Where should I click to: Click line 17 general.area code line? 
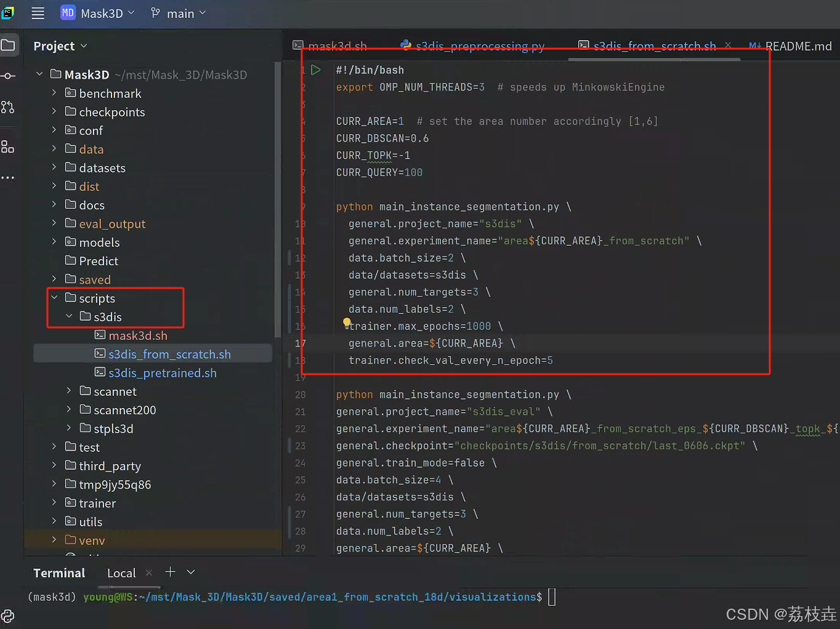tap(432, 343)
